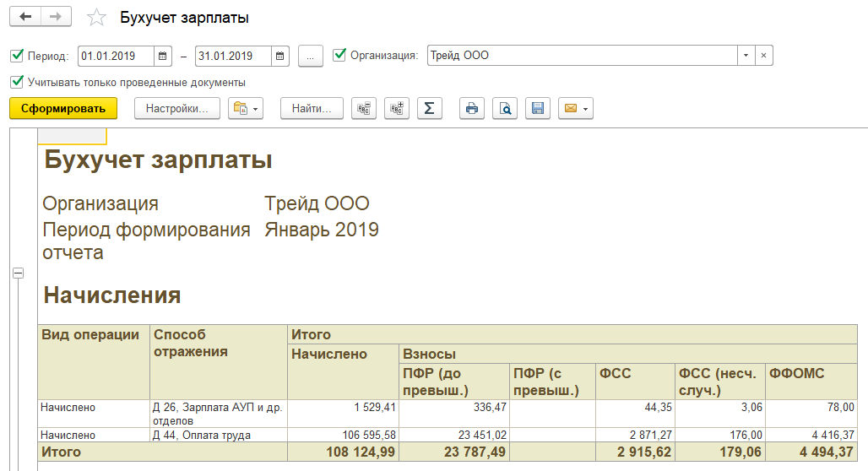Expand the email send dropdown

(575, 108)
